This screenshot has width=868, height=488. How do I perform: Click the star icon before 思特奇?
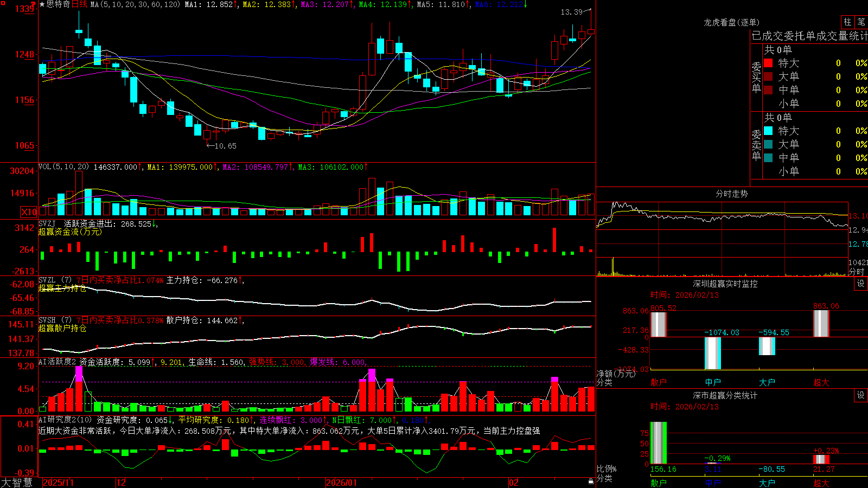pos(42,4)
